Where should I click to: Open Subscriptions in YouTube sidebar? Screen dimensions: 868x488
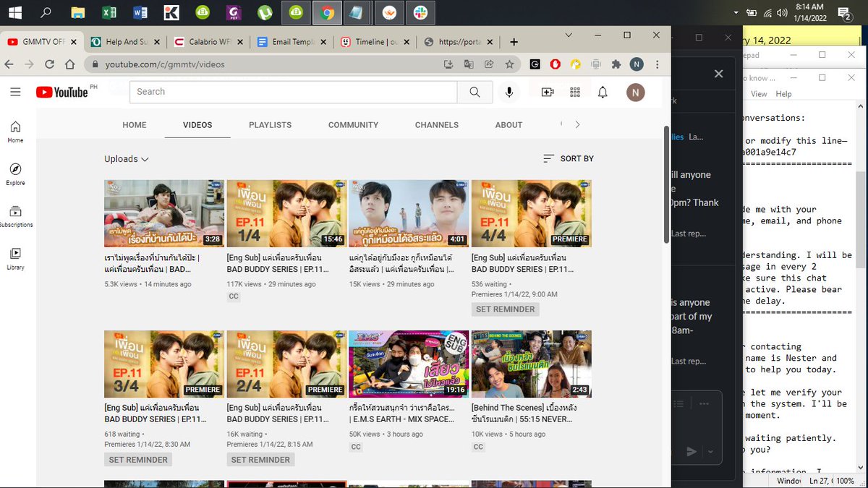coord(16,216)
